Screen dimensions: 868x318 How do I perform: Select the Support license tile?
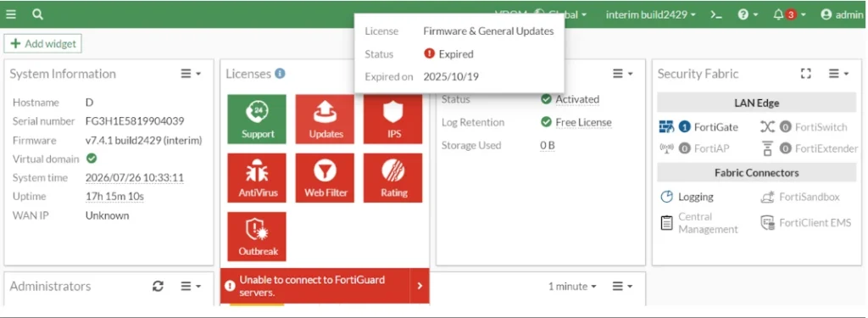(x=257, y=119)
